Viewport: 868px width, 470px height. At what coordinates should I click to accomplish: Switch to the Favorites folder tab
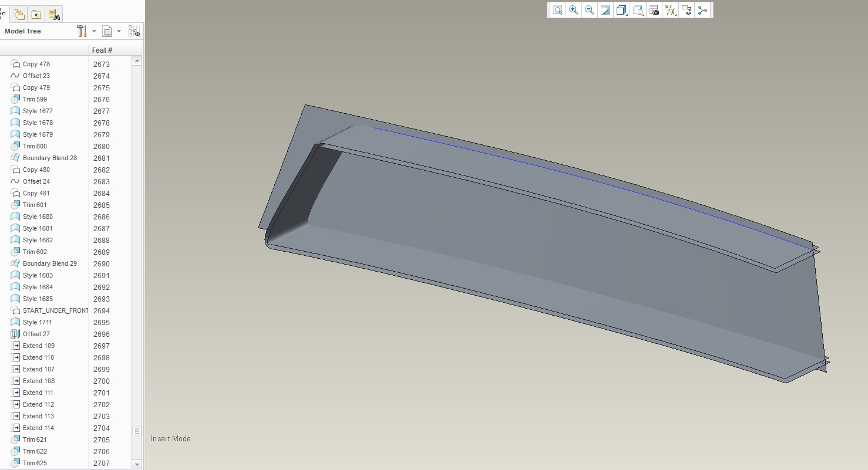point(36,14)
